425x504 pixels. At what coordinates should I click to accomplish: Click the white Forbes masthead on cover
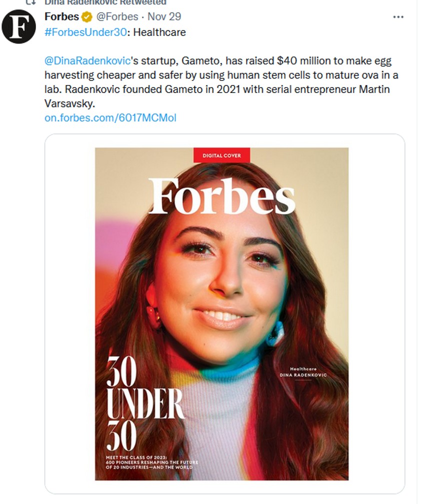pyautogui.click(x=221, y=196)
